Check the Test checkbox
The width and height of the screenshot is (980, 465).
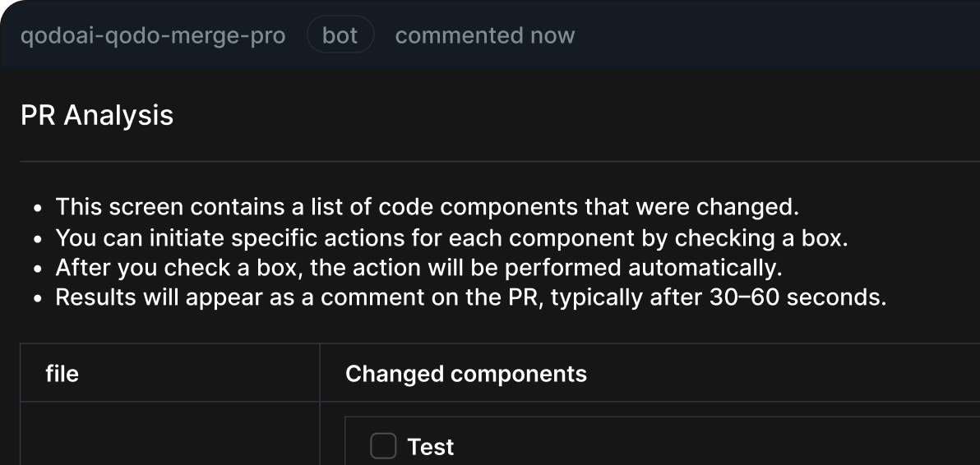pos(383,446)
